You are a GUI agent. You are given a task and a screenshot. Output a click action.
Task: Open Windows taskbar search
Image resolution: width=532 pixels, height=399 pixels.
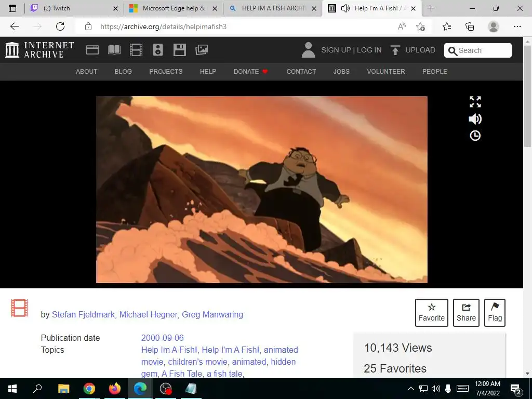pyautogui.click(x=37, y=389)
